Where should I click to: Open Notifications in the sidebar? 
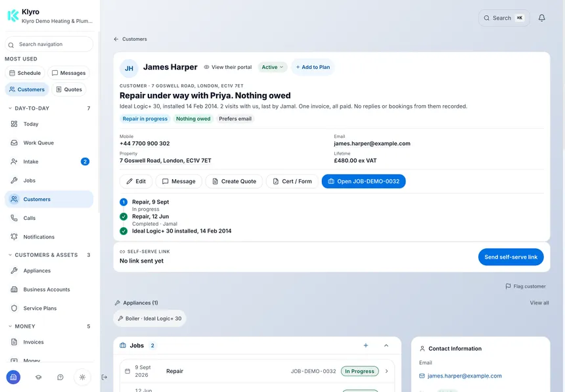pyautogui.click(x=49, y=237)
